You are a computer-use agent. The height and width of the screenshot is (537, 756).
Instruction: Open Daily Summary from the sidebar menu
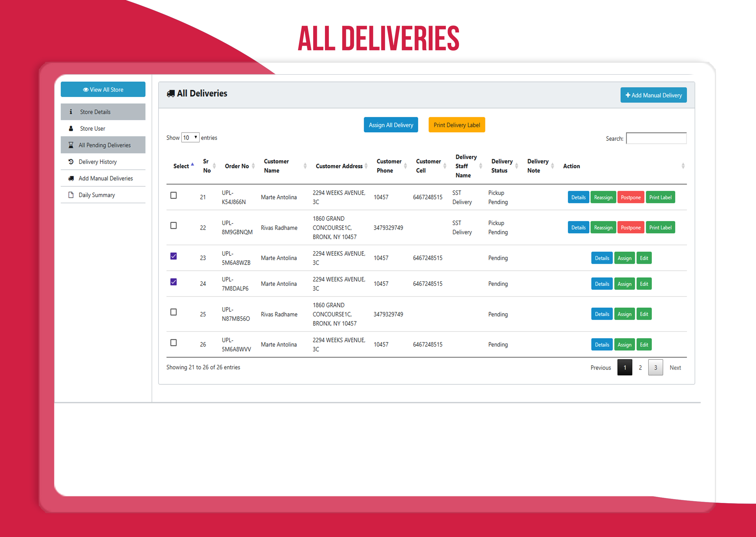pos(97,195)
